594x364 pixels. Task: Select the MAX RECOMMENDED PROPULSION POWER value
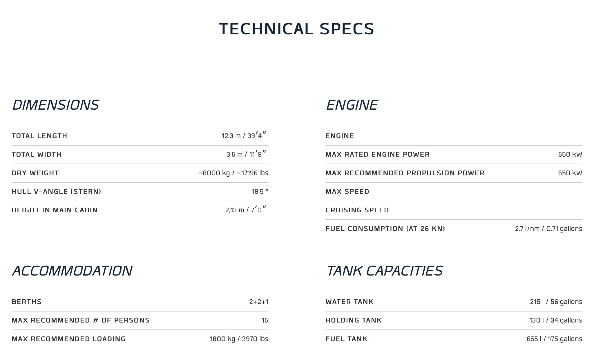pyautogui.click(x=570, y=173)
